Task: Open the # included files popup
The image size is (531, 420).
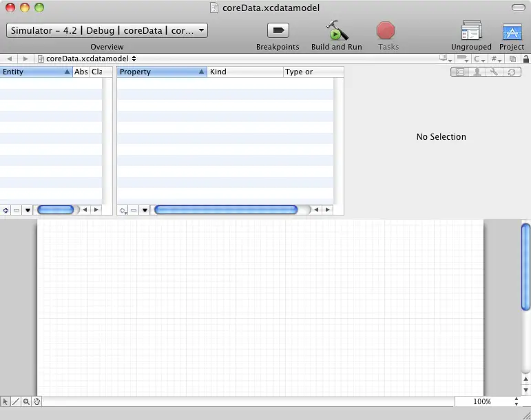Action: pos(496,59)
